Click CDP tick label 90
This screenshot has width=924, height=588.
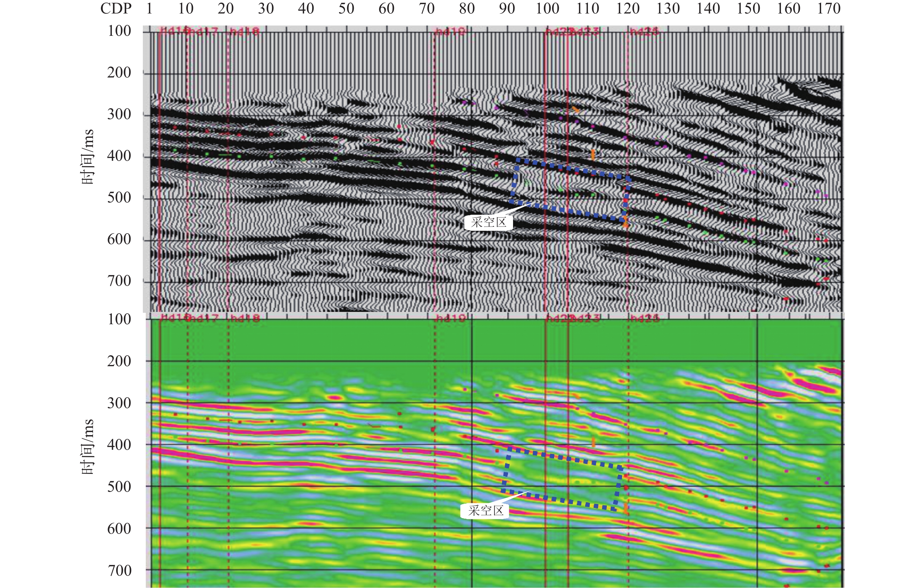tap(507, 9)
